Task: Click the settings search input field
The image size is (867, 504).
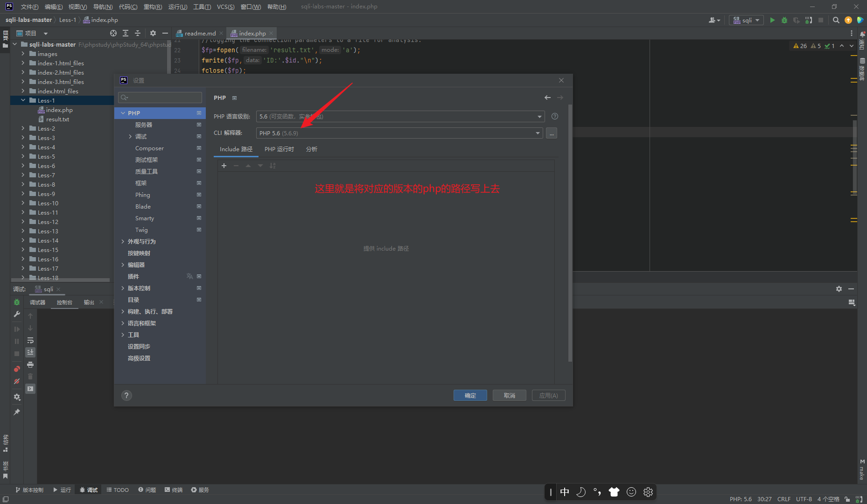Action: pyautogui.click(x=160, y=98)
